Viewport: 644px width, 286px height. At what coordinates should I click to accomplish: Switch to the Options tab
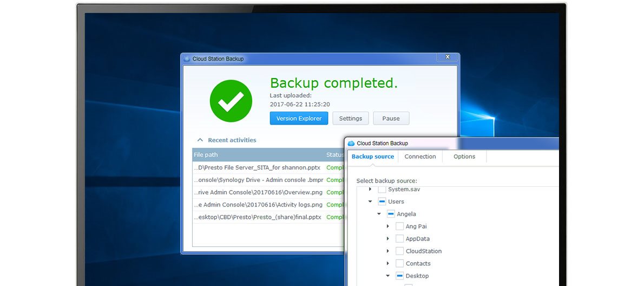[464, 157]
